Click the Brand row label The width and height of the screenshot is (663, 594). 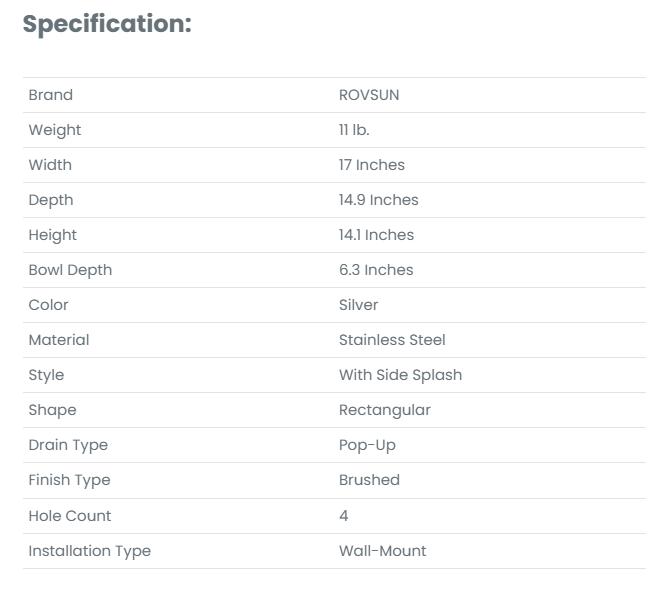50,95
